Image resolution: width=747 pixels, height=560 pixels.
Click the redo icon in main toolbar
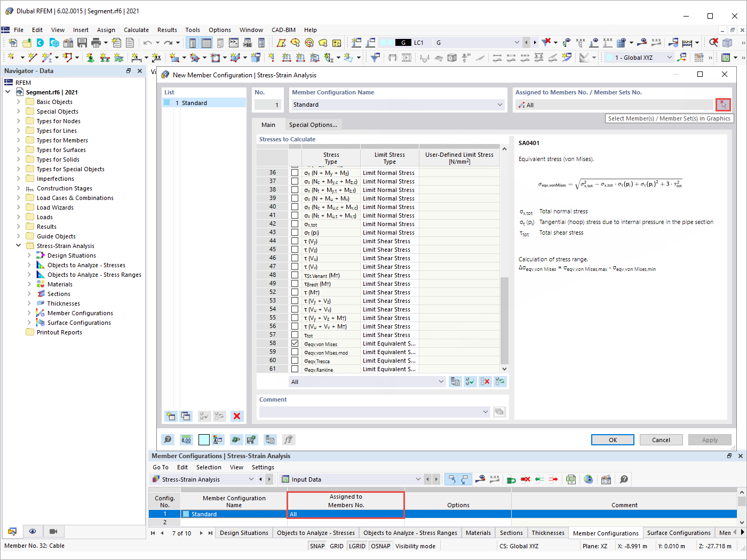(169, 43)
